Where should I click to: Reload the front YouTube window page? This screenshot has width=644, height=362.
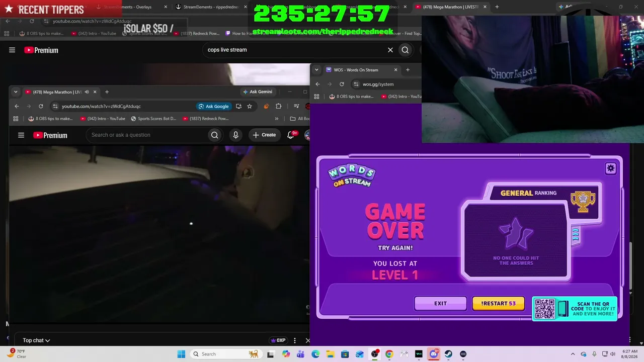point(41,106)
